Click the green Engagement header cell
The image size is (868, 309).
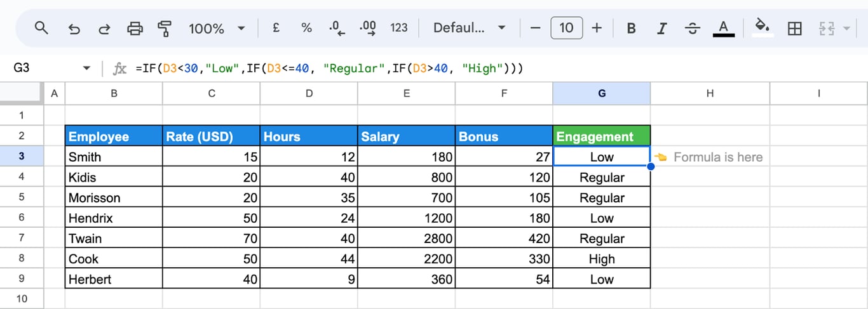pyautogui.click(x=602, y=136)
